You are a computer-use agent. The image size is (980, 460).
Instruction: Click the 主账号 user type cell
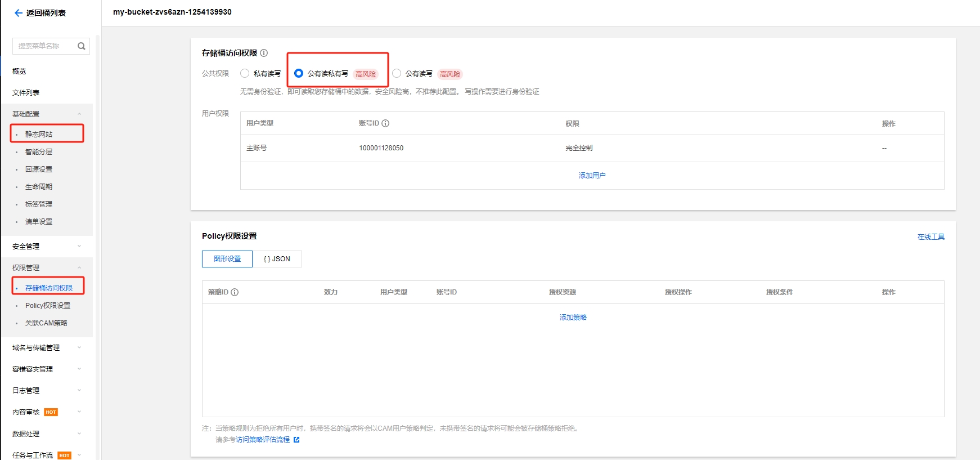pyautogui.click(x=257, y=148)
